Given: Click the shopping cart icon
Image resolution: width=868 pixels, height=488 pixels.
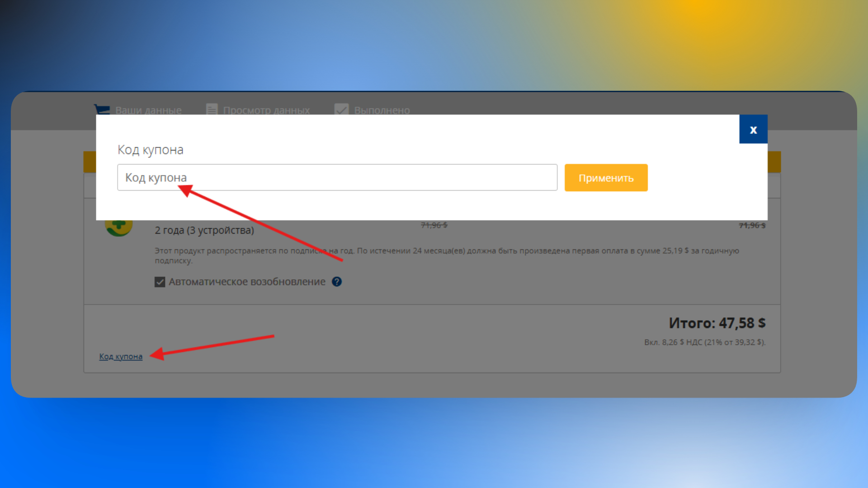Looking at the screenshot, I should pos(102,109).
